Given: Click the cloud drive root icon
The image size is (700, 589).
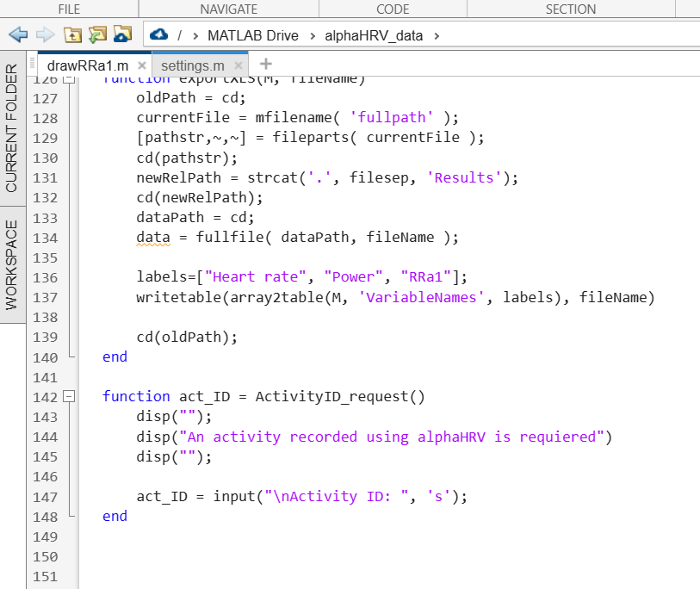Looking at the screenshot, I should [x=158, y=34].
